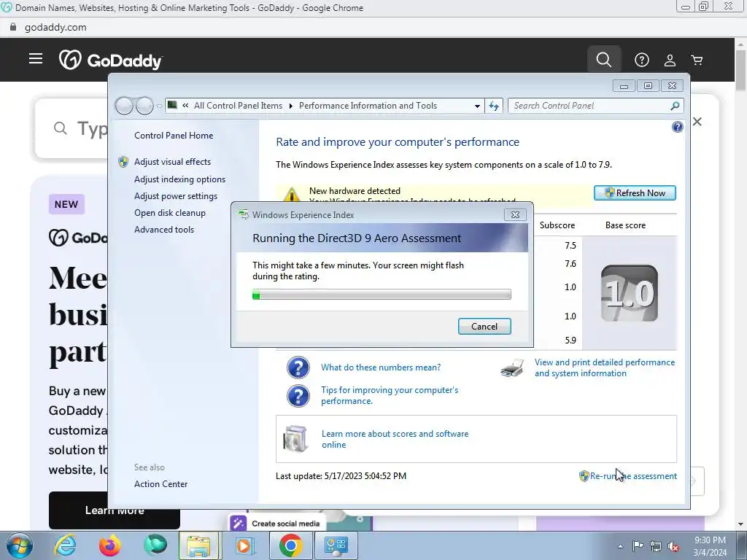Click the network tray icon
Screen dimensions: 747x560
656,546
